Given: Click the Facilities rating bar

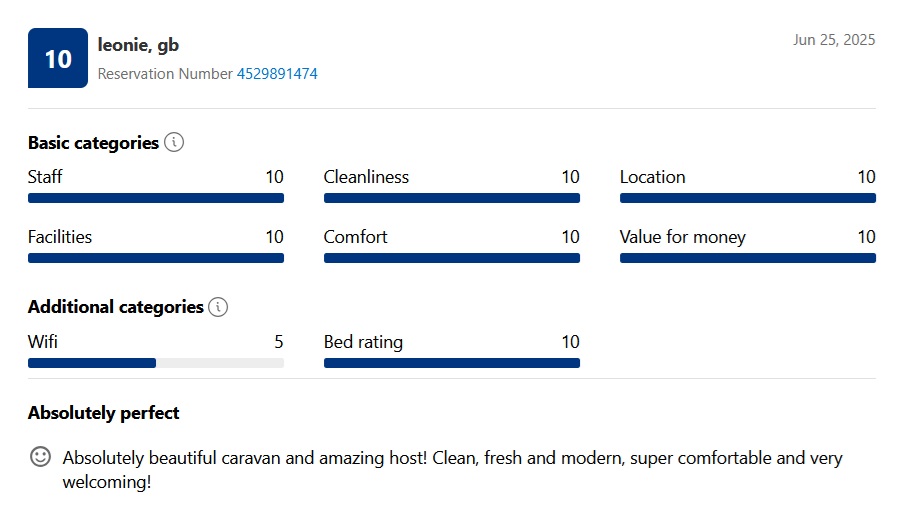Looking at the screenshot, I should (x=156, y=258).
